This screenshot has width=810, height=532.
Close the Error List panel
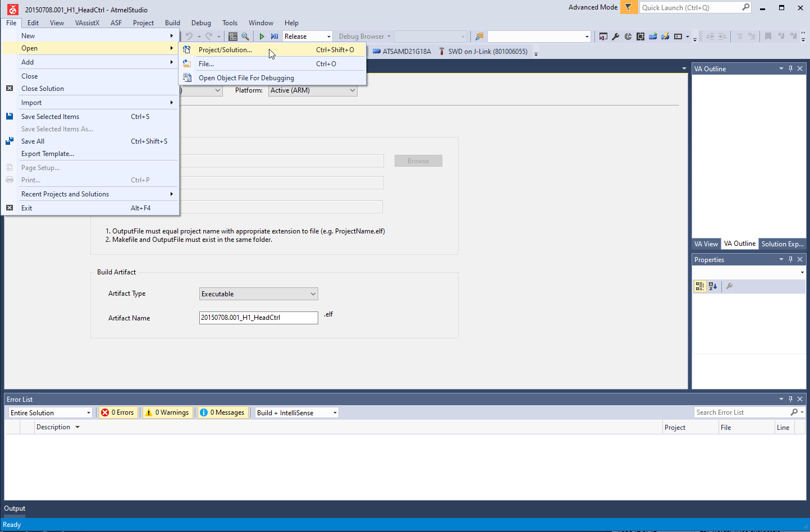point(800,399)
